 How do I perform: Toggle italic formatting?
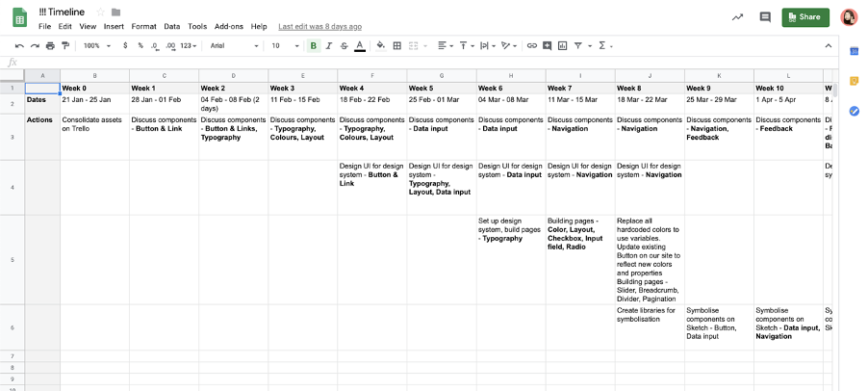[328, 45]
